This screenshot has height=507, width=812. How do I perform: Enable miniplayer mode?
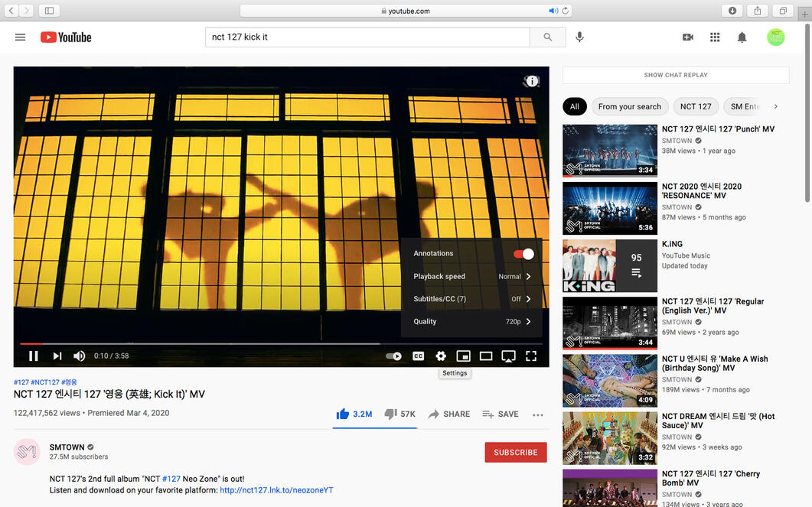pos(463,356)
